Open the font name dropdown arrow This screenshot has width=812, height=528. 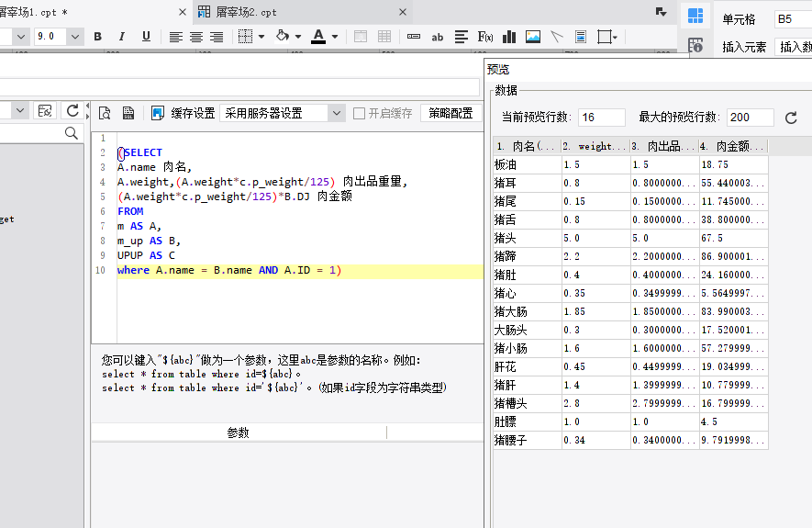[21, 37]
